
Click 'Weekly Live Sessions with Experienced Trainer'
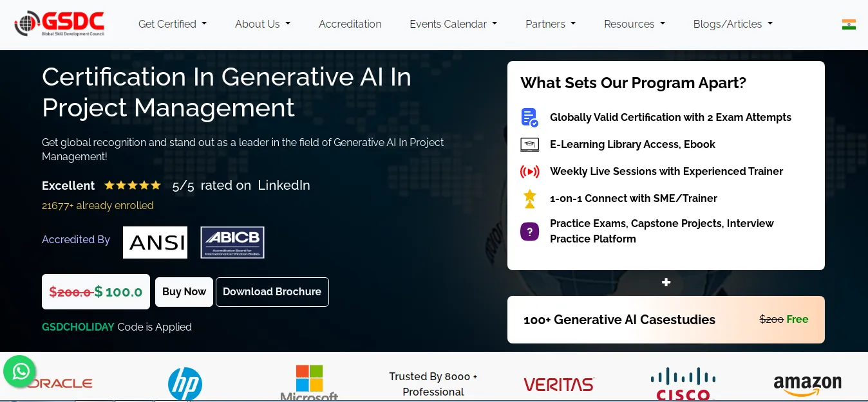point(666,172)
